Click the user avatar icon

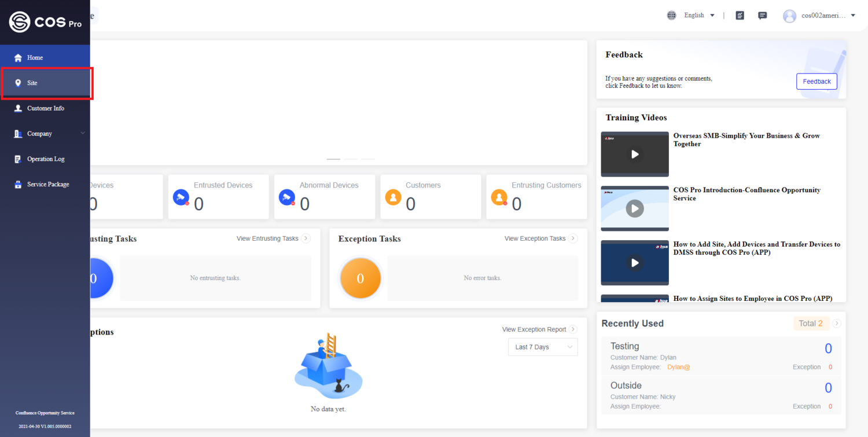[x=789, y=16]
